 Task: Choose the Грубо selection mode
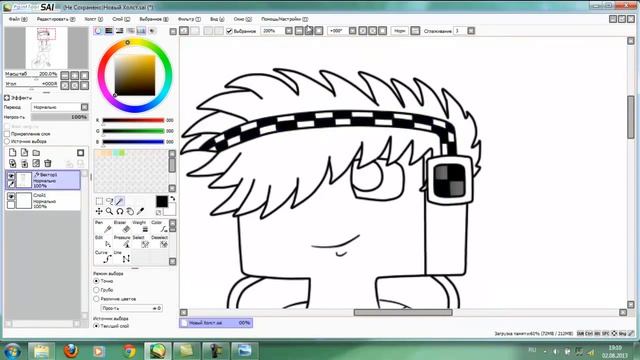(x=96, y=290)
